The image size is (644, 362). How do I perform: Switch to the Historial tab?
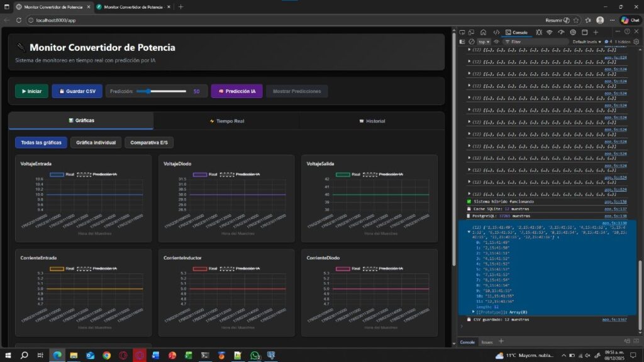pyautogui.click(x=372, y=121)
